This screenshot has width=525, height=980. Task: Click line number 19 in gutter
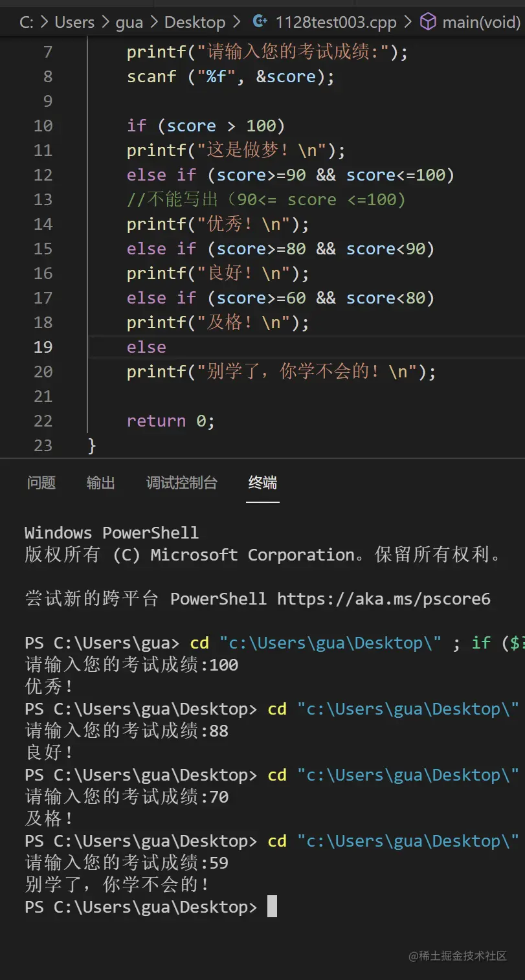43,347
